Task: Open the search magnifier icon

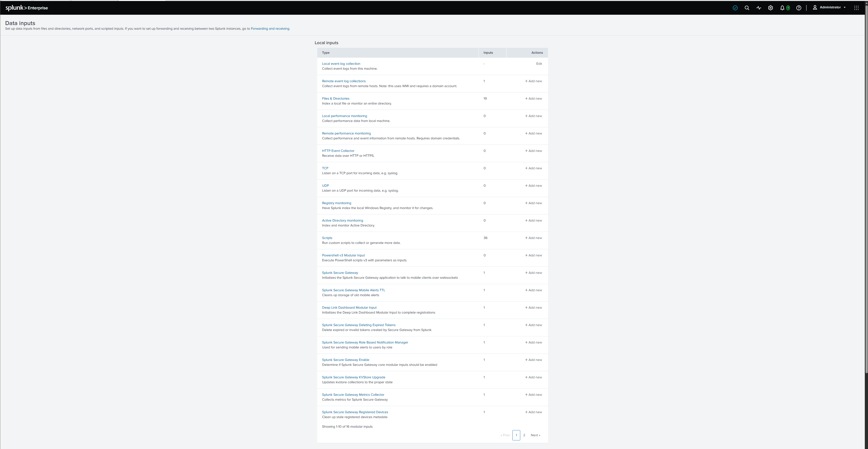Action: (747, 8)
